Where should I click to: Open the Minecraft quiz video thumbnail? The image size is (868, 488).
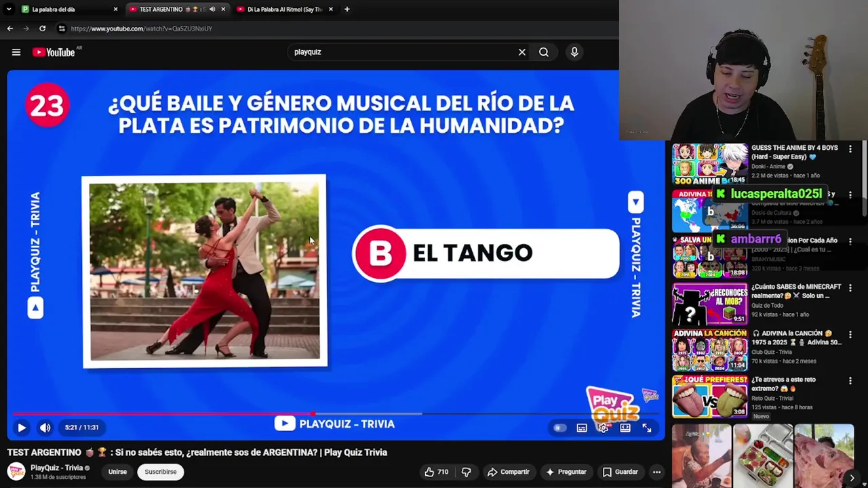pyautogui.click(x=709, y=304)
